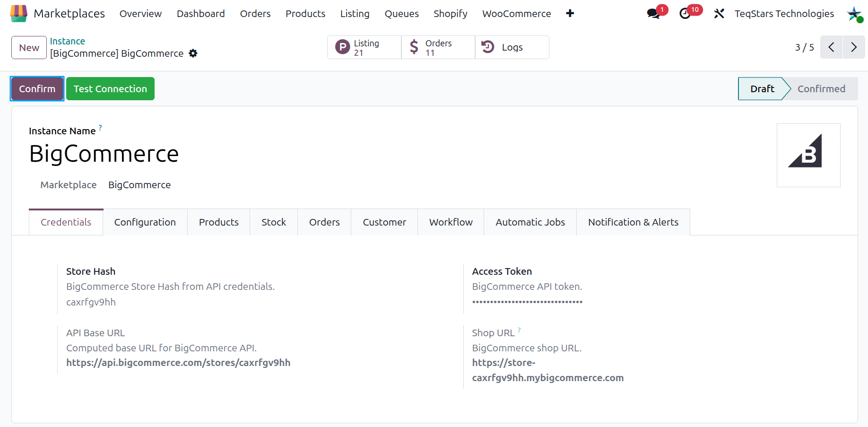Open the Shopify menu
868x427 pixels.
pos(451,14)
